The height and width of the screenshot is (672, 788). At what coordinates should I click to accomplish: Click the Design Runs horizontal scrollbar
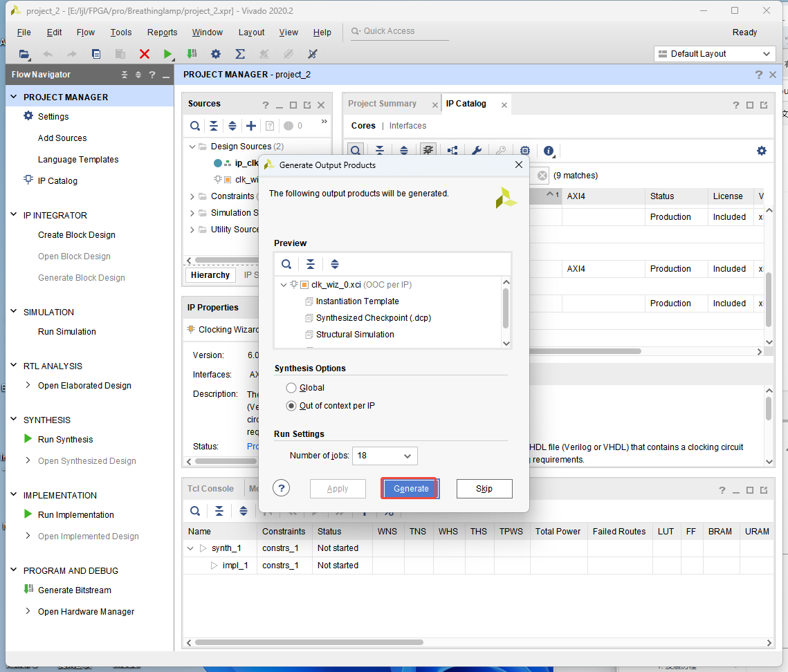(x=309, y=642)
